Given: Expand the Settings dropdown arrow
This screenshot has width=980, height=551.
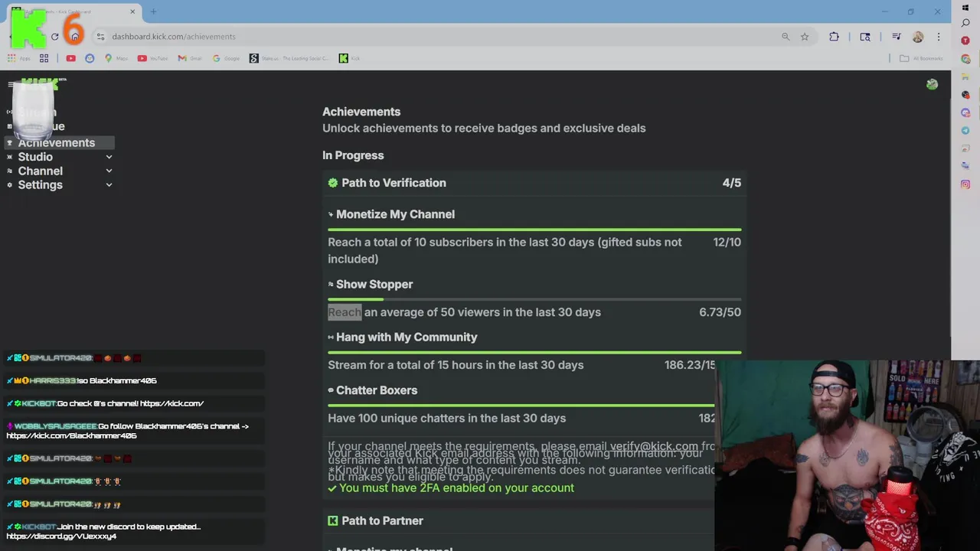Looking at the screenshot, I should click(109, 184).
